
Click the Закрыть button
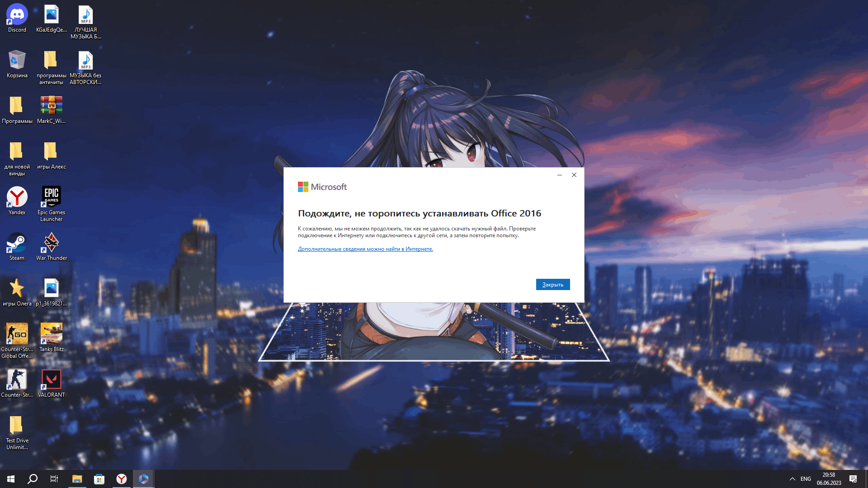(552, 284)
